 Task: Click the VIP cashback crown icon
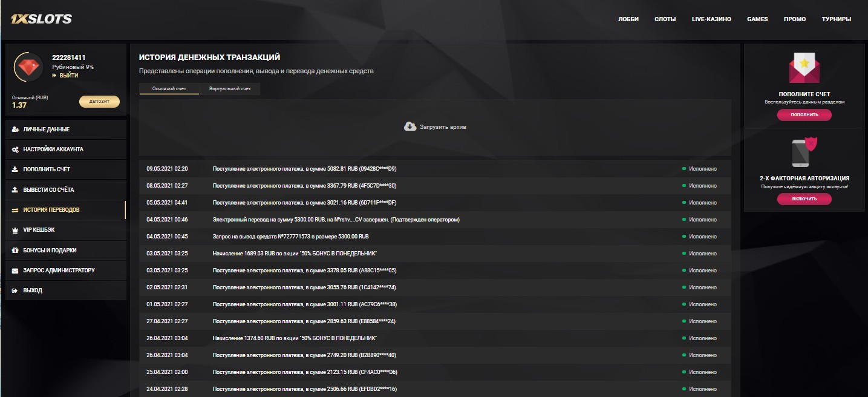point(15,230)
